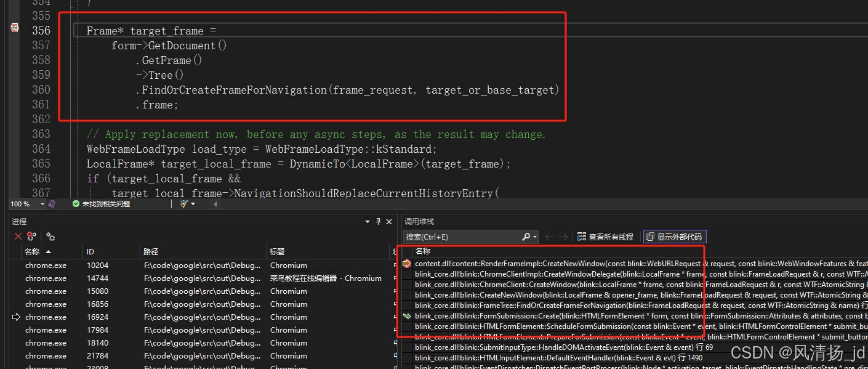Toggle 显示外部代码 in the call stack
This screenshot has height=369, width=868.
(674, 237)
